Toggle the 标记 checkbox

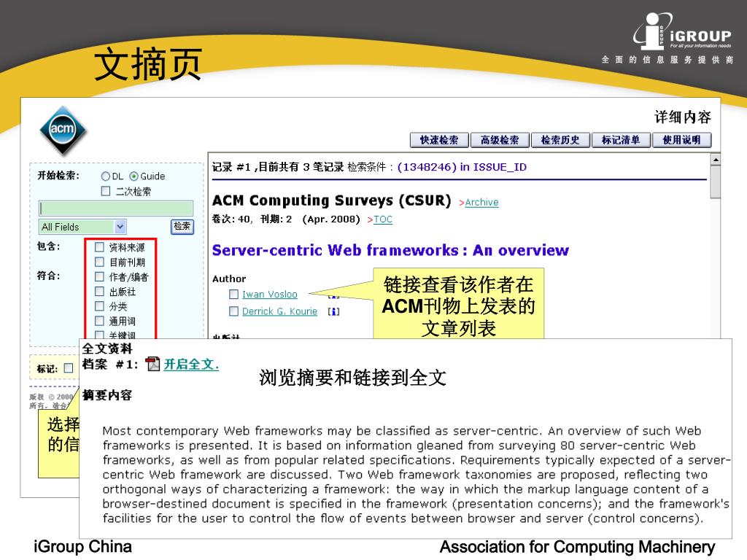[x=69, y=368]
